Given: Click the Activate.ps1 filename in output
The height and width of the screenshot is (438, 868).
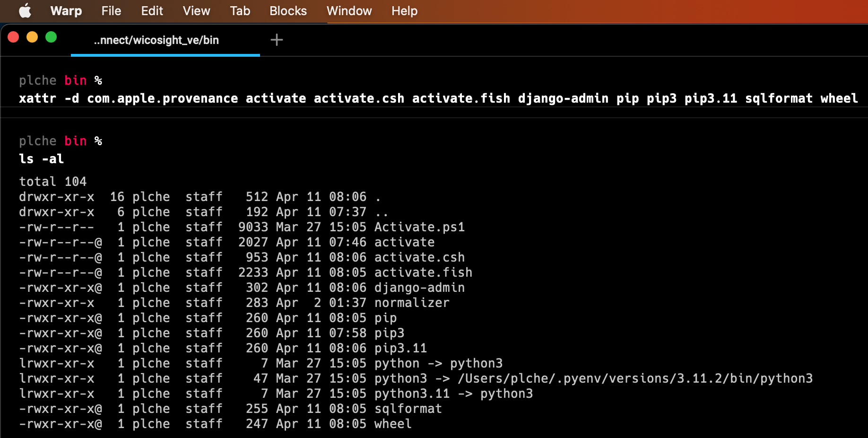Looking at the screenshot, I should coord(419,227).
